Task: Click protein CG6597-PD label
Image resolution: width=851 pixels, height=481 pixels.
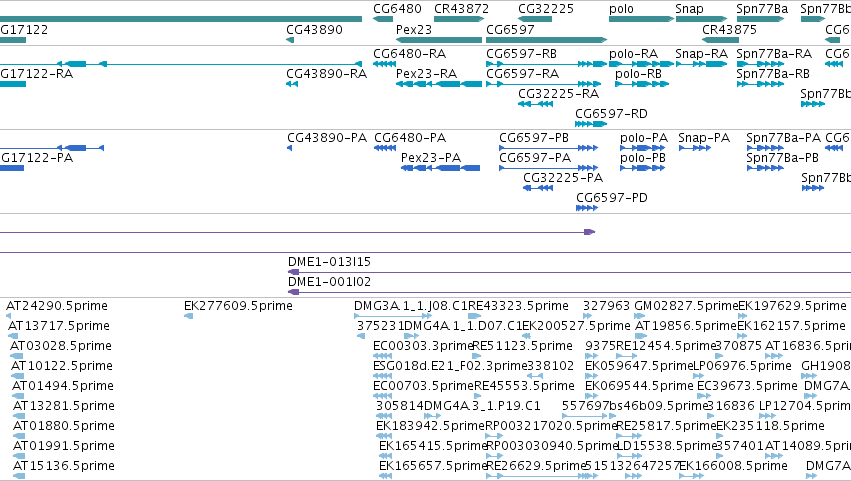Action: point(612,198)
